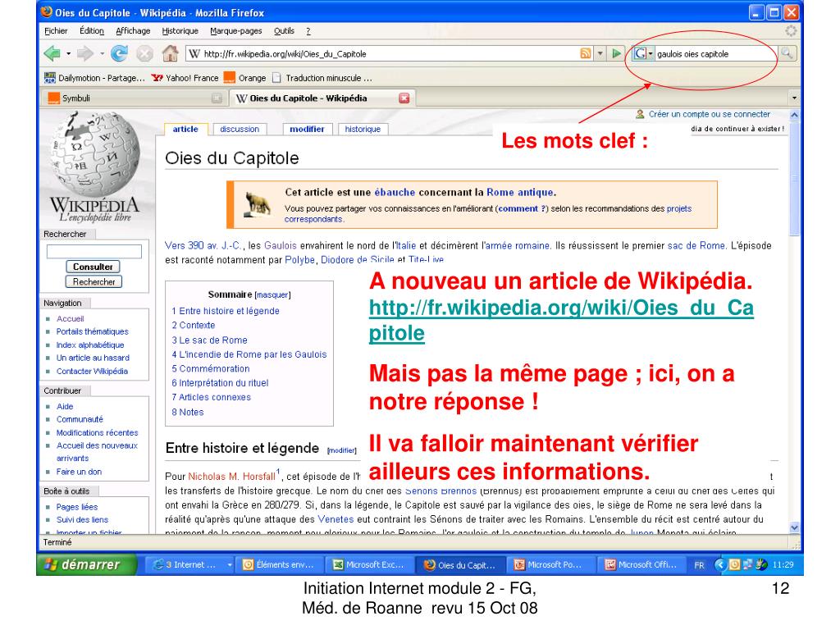840x630 pixels.
Task: Switch to Microsoft Excel taskbar item
Action: tap(372, 564)
